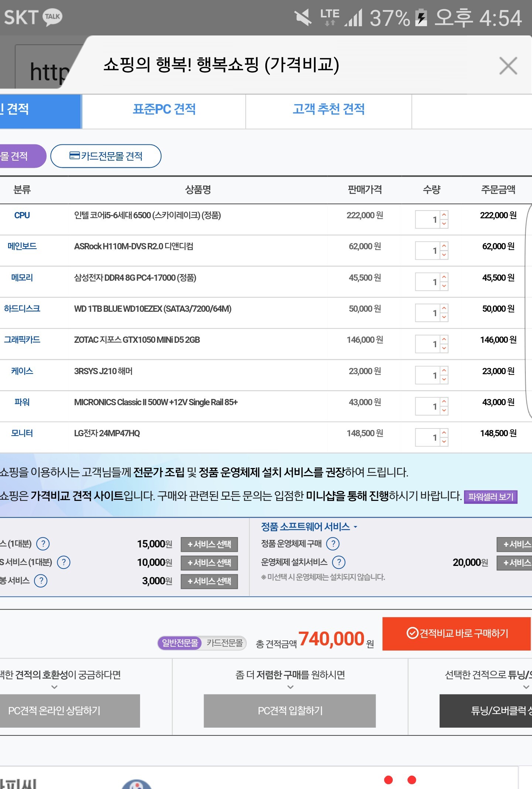Decrease 모니터 quantity with down arrow
This screenshot has height=789, width=532.
point(444,442)
